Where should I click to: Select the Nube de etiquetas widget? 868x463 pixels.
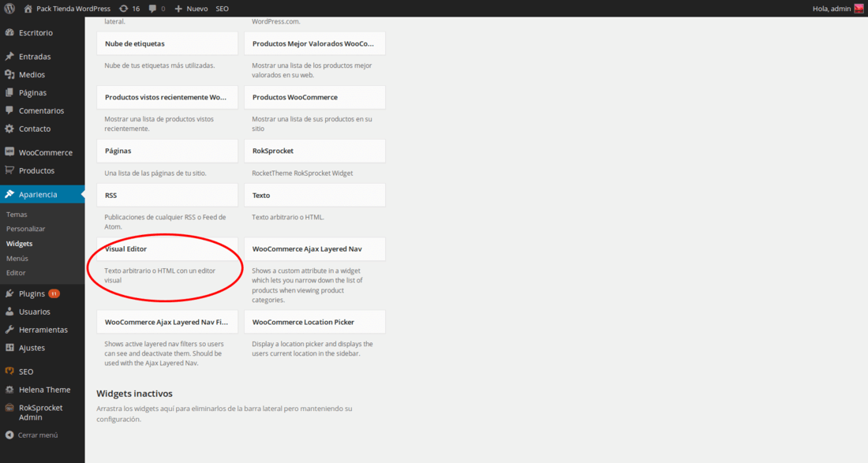(x=167, y=43)
